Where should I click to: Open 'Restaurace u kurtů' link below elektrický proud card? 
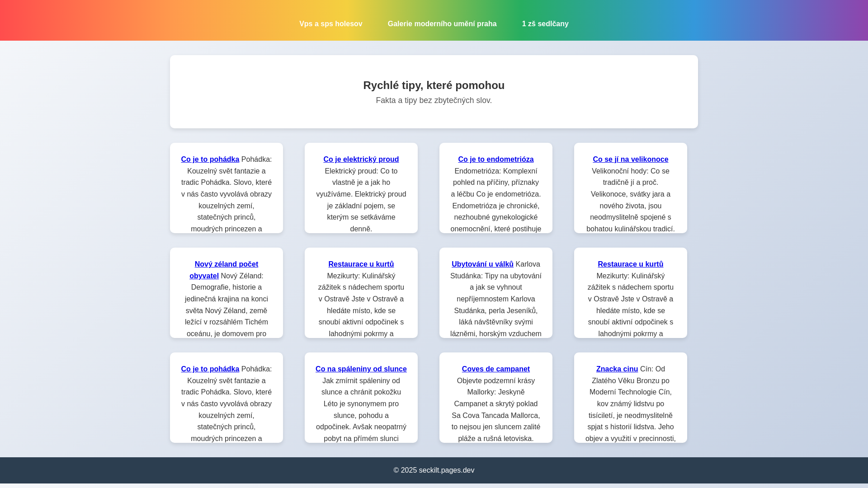361,264
